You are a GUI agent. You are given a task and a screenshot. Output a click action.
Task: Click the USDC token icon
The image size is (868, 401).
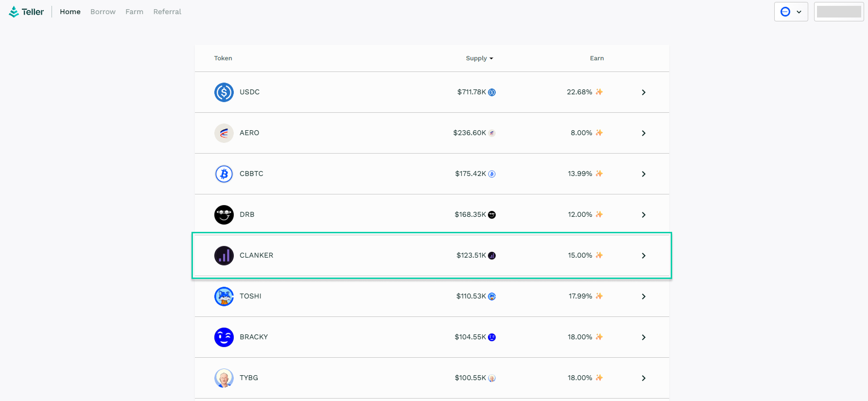(224, 92)
